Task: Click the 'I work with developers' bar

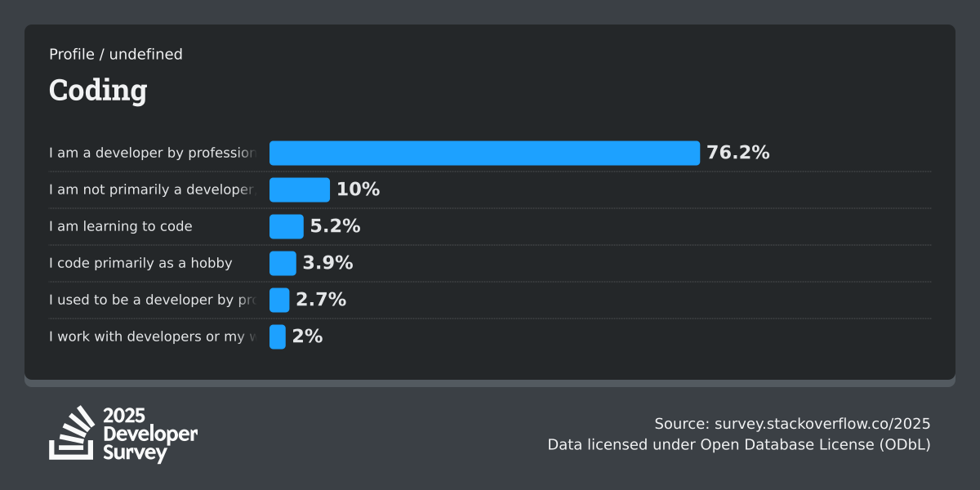Action: coord(278,336)
